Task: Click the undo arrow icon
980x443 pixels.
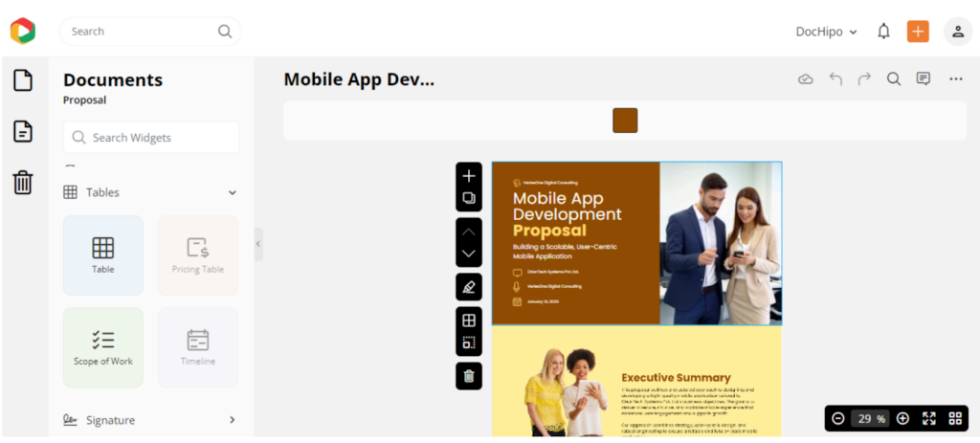Action: pos(835,79)
